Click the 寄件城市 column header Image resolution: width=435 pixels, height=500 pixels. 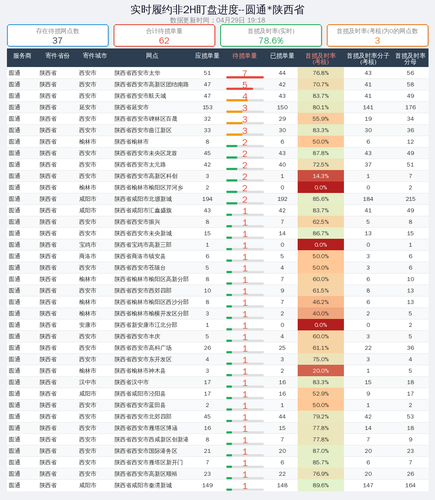[95, 56]
